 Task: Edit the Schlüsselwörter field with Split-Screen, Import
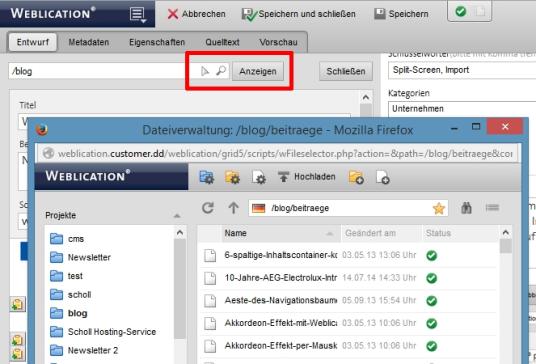pyautogui.click(x=462, y=70)
